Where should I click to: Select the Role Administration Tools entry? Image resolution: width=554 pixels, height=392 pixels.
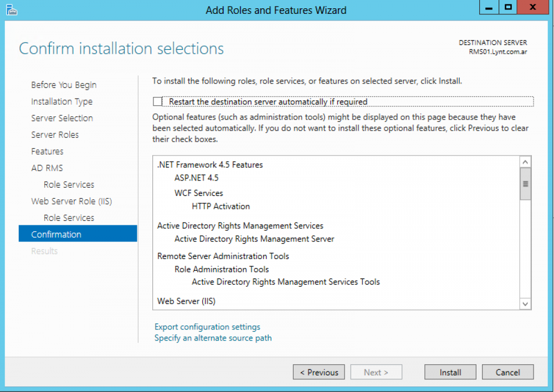222,270
